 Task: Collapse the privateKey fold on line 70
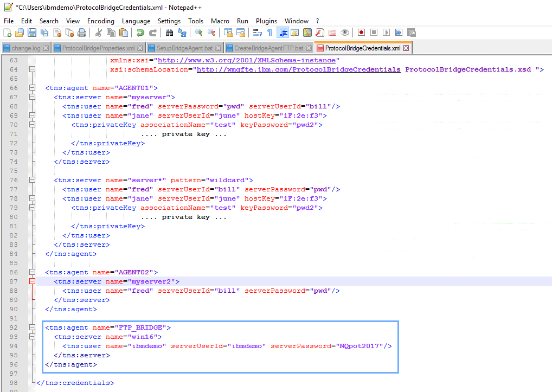pyautogui.click(x=32, y=124)
